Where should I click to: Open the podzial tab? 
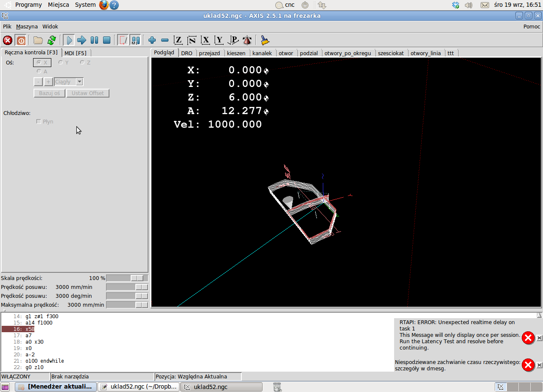coord(309,53)
